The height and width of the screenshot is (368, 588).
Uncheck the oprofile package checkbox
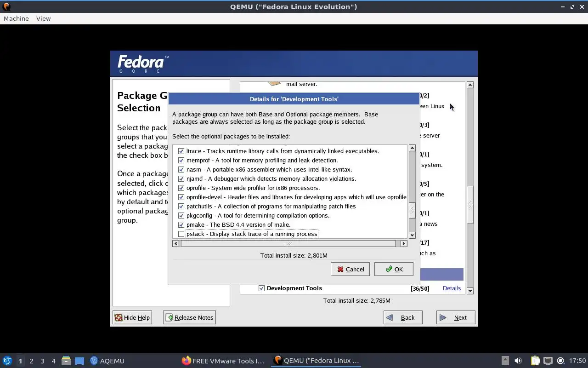pos(181,188)
